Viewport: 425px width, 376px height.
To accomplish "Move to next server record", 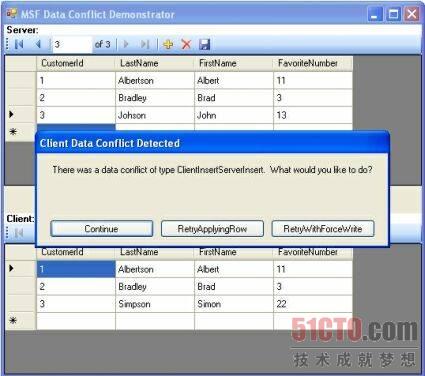I will (x=126, y=44).
